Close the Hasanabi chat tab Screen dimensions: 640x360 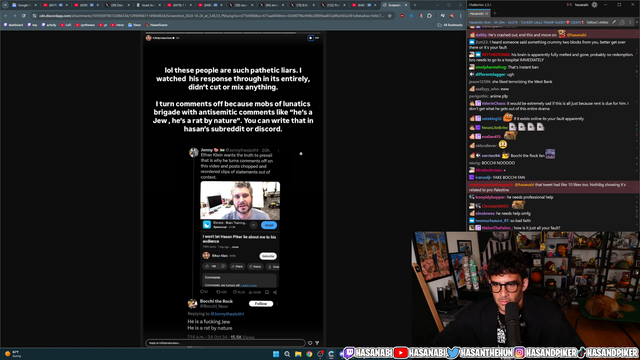(487, 13)
